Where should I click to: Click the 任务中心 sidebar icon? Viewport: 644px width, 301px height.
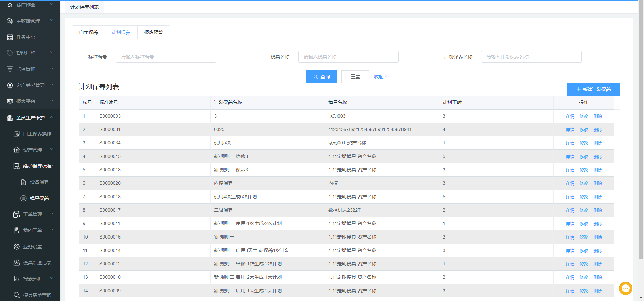pos(10,37)
